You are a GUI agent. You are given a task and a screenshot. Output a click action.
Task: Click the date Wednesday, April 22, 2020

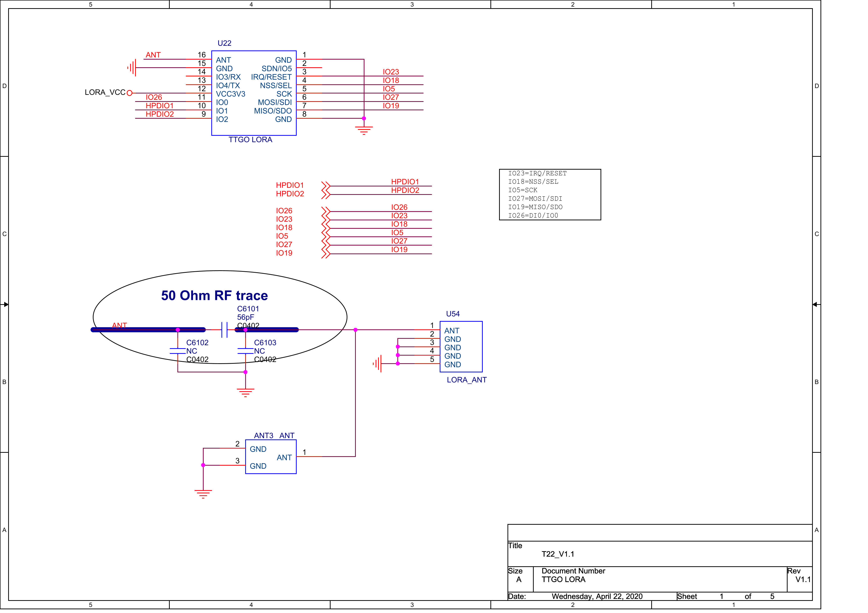597,596
